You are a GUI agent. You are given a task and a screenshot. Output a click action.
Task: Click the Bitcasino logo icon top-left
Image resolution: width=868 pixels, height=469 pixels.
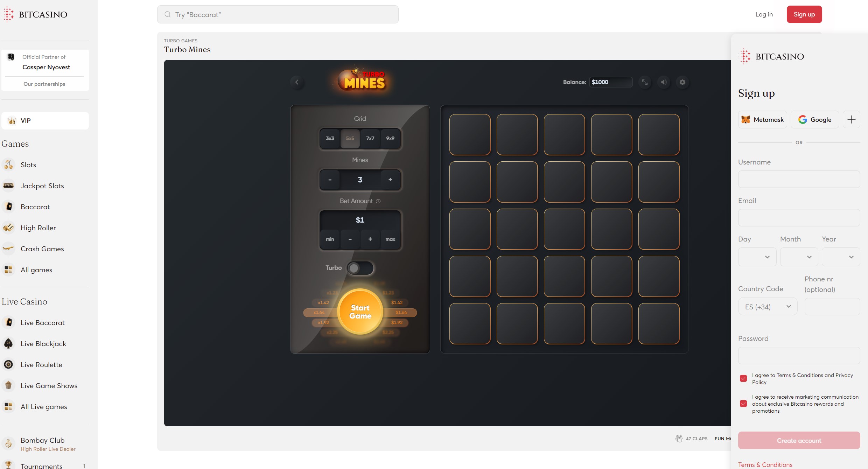(x=9, y=14)
